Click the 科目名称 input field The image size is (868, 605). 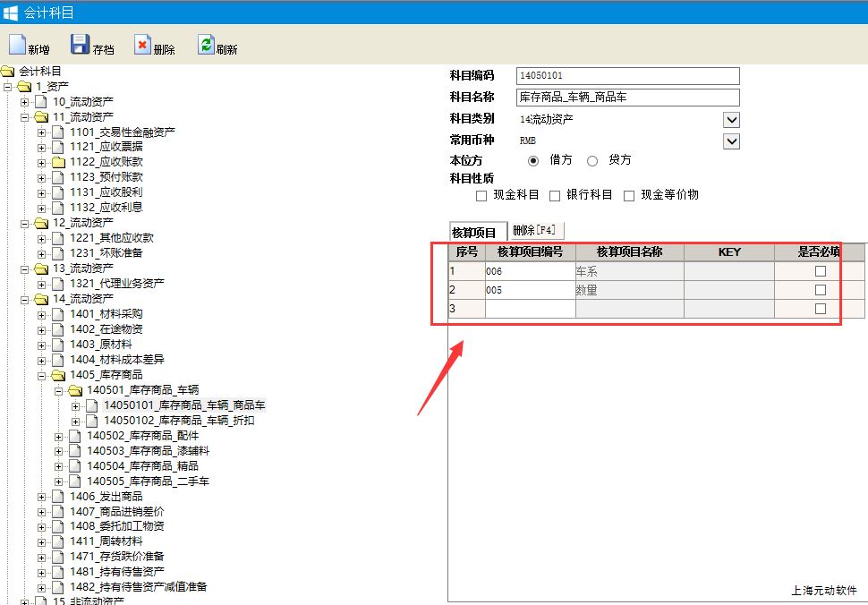[628, 98]
